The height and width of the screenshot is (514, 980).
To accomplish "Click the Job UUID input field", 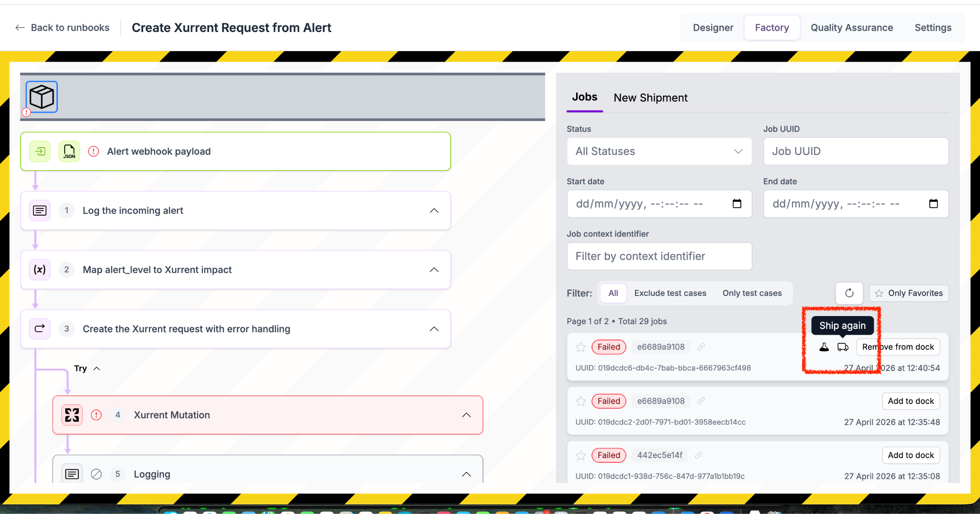I will click(x=856, y=152).
